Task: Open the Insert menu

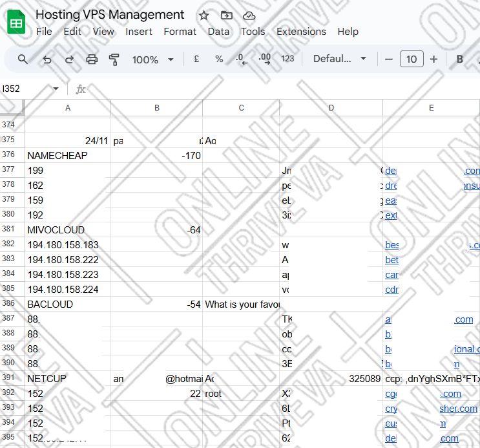Action: point(139,32)
